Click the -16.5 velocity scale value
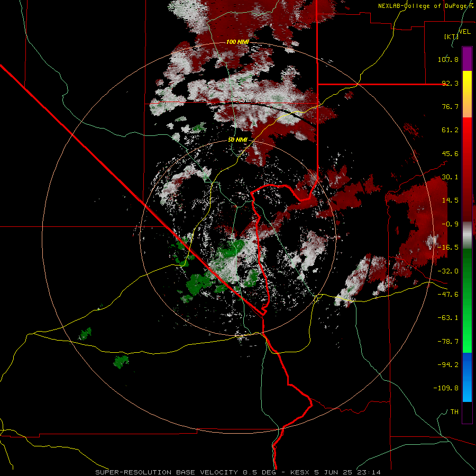Image resolution: width=476 pixels, height=476 pixels. tap(448, 248)
